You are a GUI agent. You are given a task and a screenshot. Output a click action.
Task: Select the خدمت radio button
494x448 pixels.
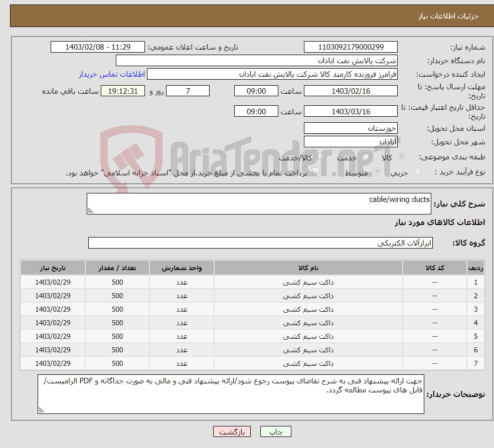click(366, 156)
